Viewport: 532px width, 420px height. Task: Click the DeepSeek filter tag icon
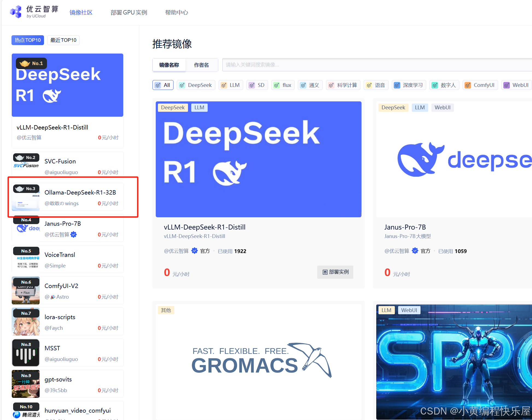(x=182, y=85)
